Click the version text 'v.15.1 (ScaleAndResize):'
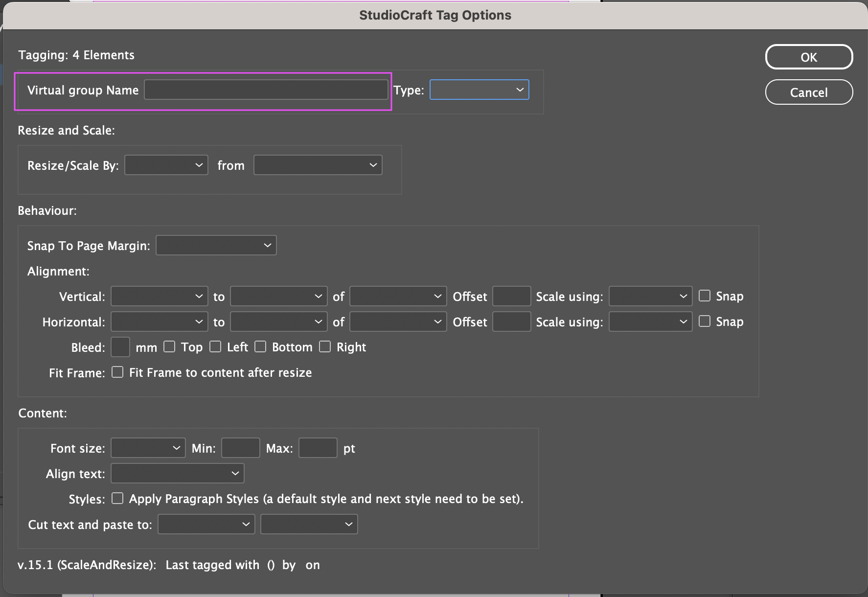Viewport: 868px width, 597px height. pos(87,565)
